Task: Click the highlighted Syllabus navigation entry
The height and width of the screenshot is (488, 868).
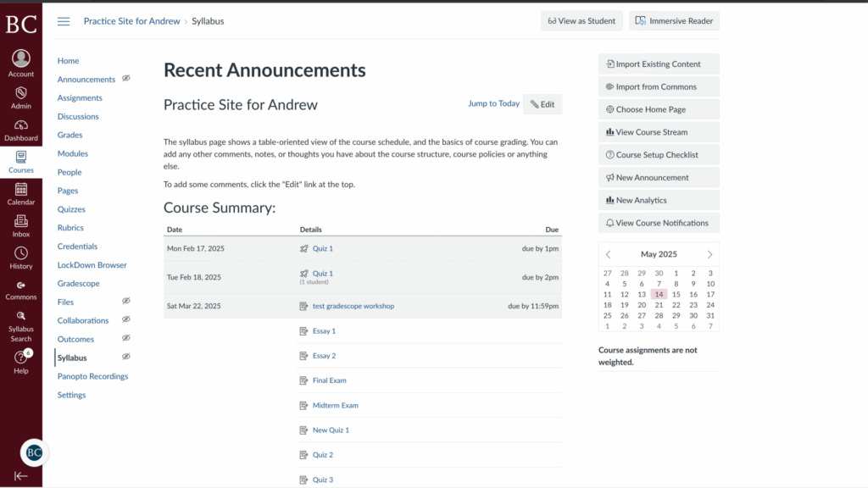Action: tap(72, 358)
